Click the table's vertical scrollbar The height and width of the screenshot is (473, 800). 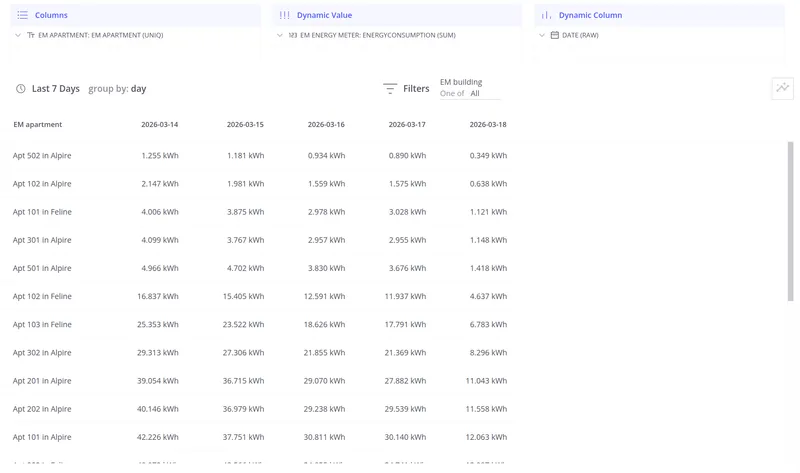[x=790, y=221]
